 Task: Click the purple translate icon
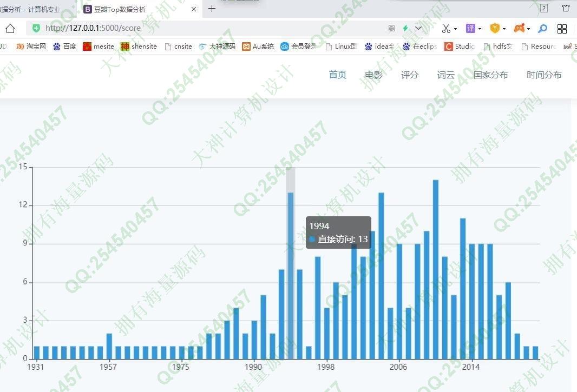pos(471,28)
